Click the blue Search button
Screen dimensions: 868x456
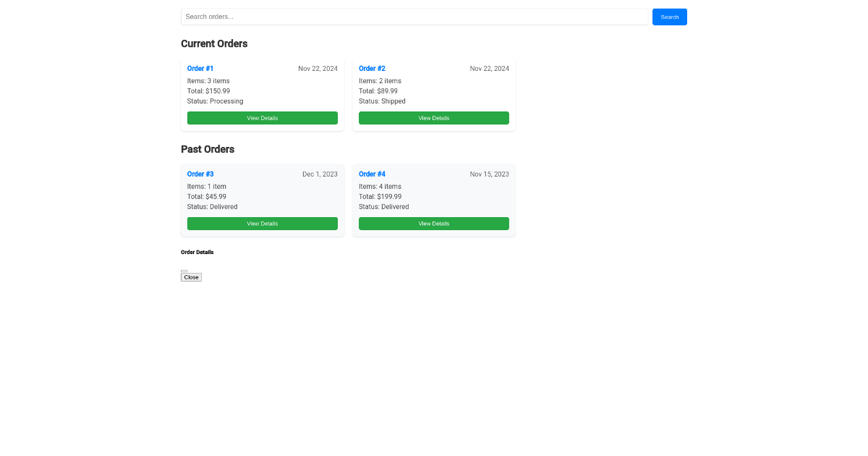pos(669,17)
